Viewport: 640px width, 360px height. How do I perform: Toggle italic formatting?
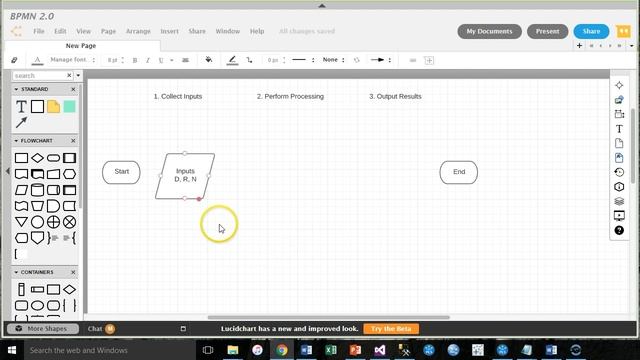pyautogui.click(x=147, y=60)
